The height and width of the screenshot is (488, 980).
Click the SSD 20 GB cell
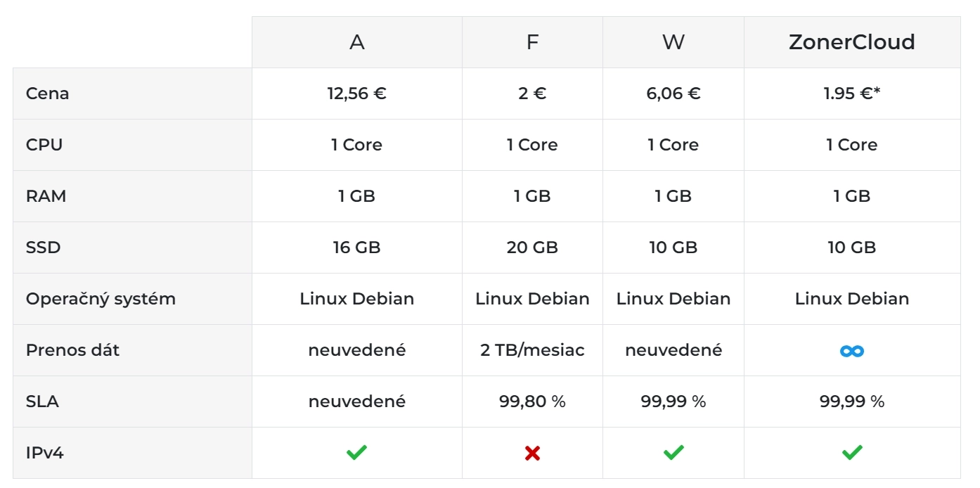click(532, 248)
